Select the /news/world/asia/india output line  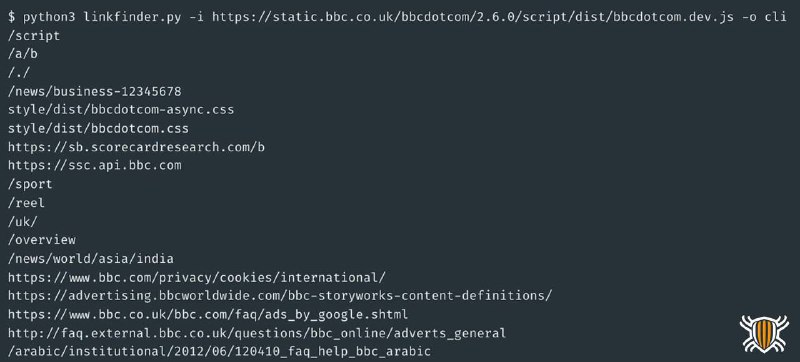click(91, 259)
